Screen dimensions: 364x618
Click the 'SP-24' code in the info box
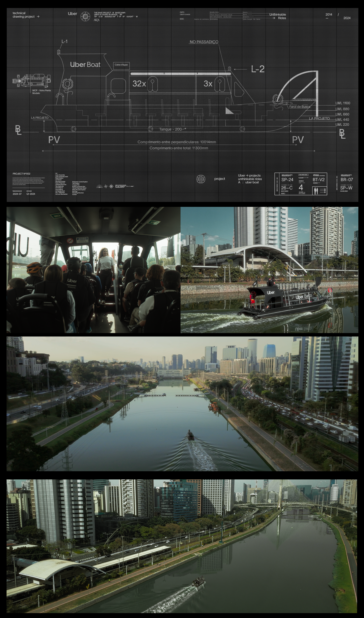(x=287, y=180)
